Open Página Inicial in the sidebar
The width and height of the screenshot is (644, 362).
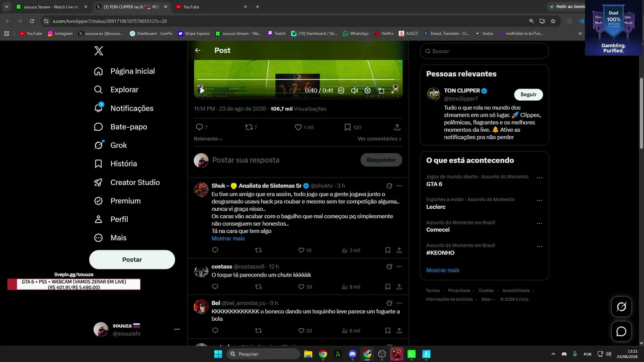pyautogui.click(x=124, y=71)
